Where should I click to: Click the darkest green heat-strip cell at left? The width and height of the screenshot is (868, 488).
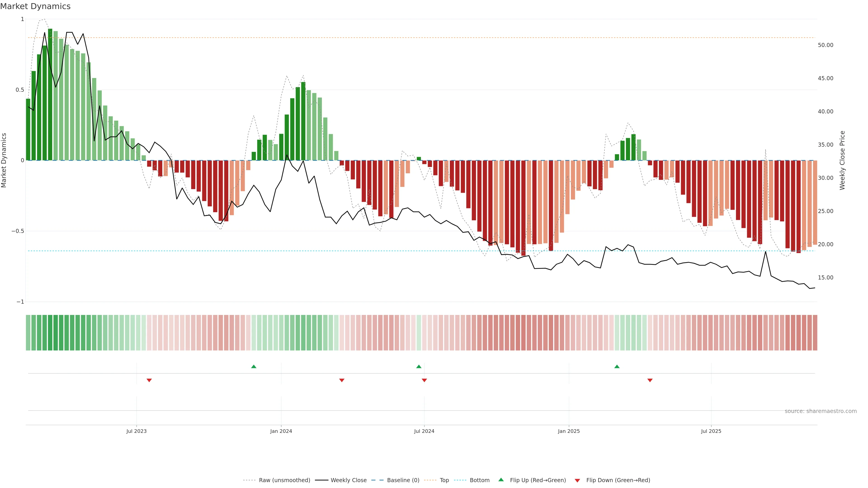tap(50, 333)
